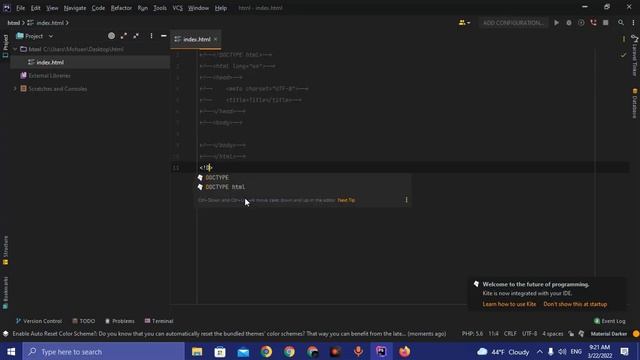Image resolution: width=640 pixels, height=360 pixels.
Task: Toggle read-only lock icon in status bar
Action: click(x=571, y=333)
